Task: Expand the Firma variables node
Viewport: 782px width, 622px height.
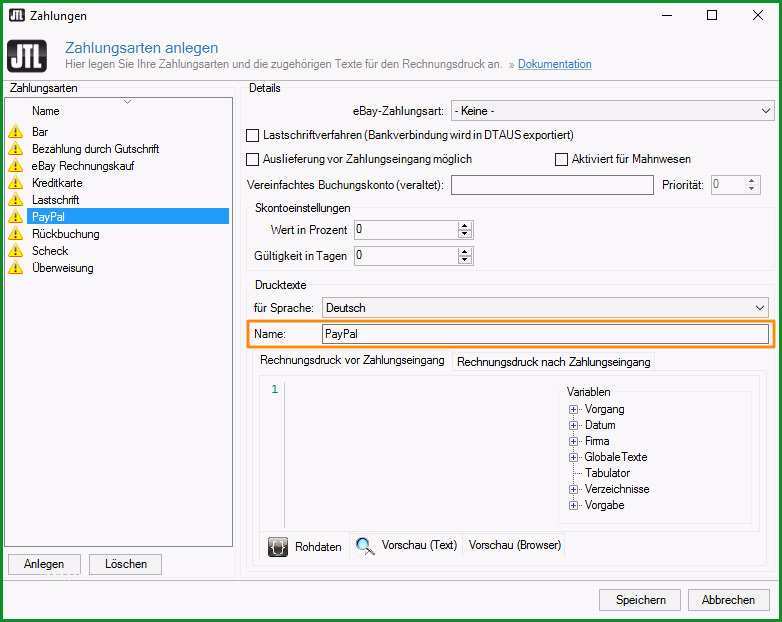Action: 574,441
